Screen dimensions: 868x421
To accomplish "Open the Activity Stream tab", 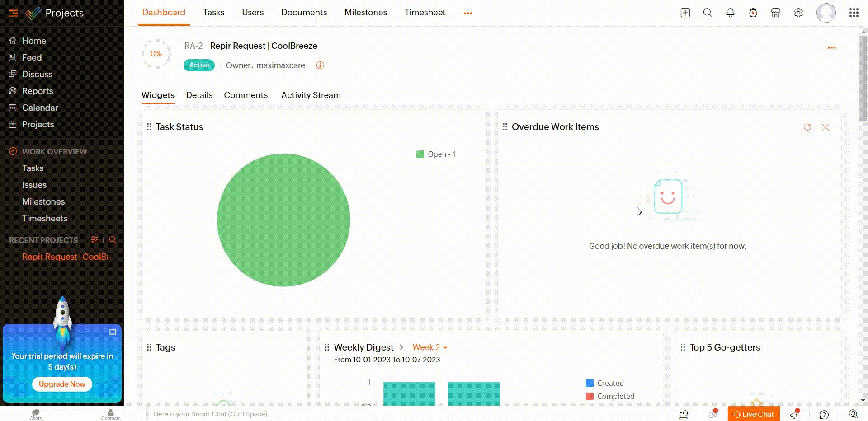I will coord(311,95).
